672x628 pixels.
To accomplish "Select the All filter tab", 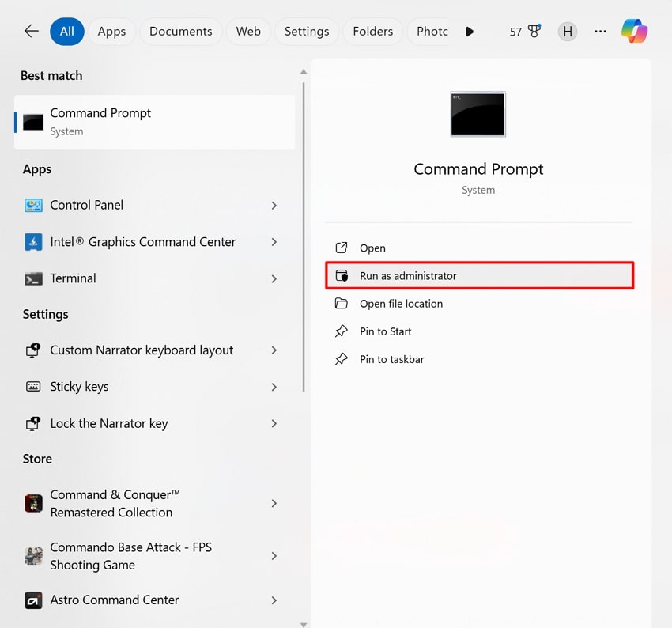I will [67, 32].
